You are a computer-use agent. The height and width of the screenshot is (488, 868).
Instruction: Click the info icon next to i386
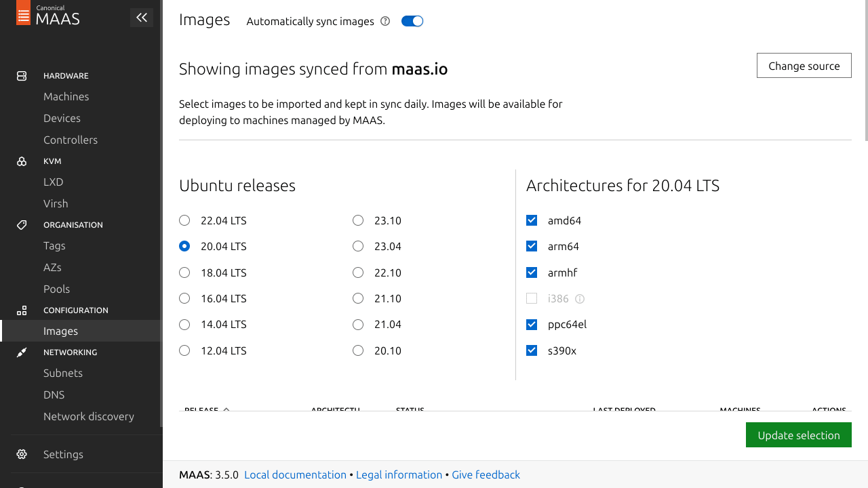(580, 299)
